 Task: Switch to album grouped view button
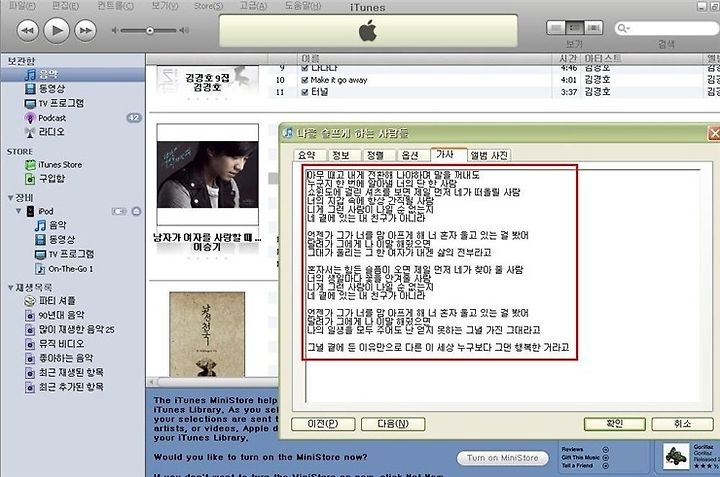coord(574,28)
